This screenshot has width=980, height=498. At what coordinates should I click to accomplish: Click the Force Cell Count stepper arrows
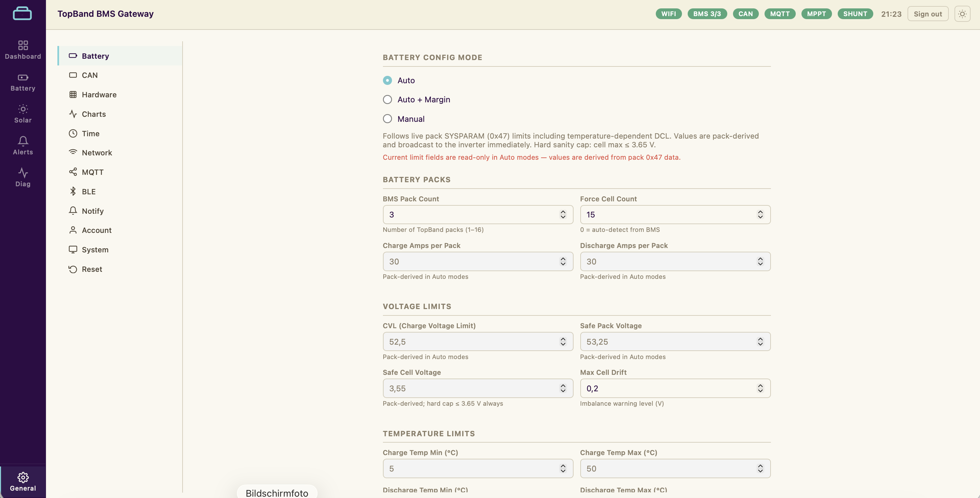pos(760,214)
